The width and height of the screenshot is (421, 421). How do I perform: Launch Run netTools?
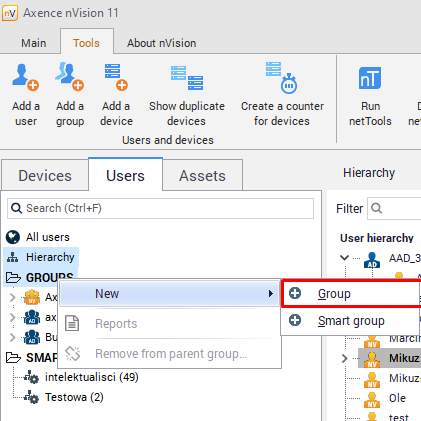(x=370, y=96)
